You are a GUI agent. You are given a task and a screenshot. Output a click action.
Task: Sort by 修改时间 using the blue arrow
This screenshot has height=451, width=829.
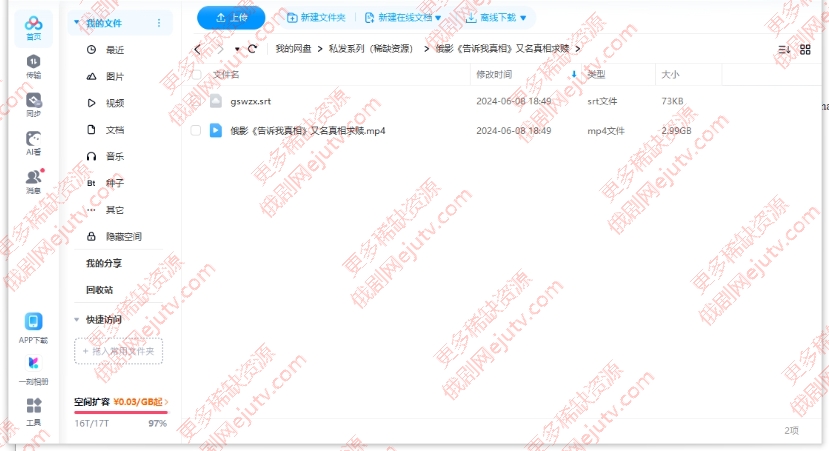click(x=574, y=75)
